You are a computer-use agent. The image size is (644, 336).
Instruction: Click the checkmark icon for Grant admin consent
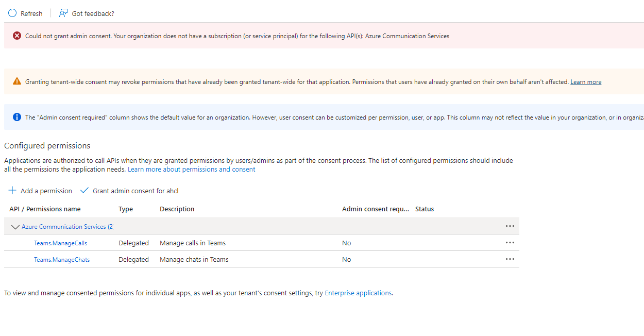(x=84, y=191)
